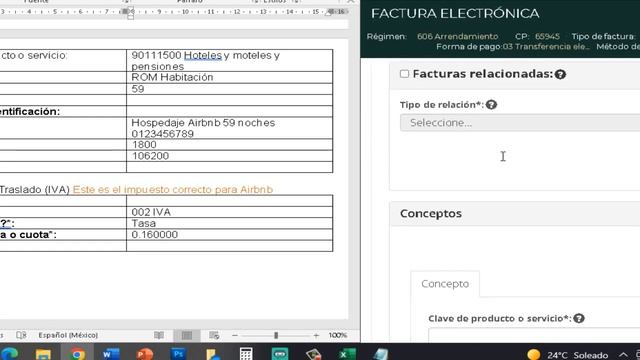The height and width of the screenshot is (360, 640).
Task: Open help icon beside Tipo de relación
Action: coord(491,105)
